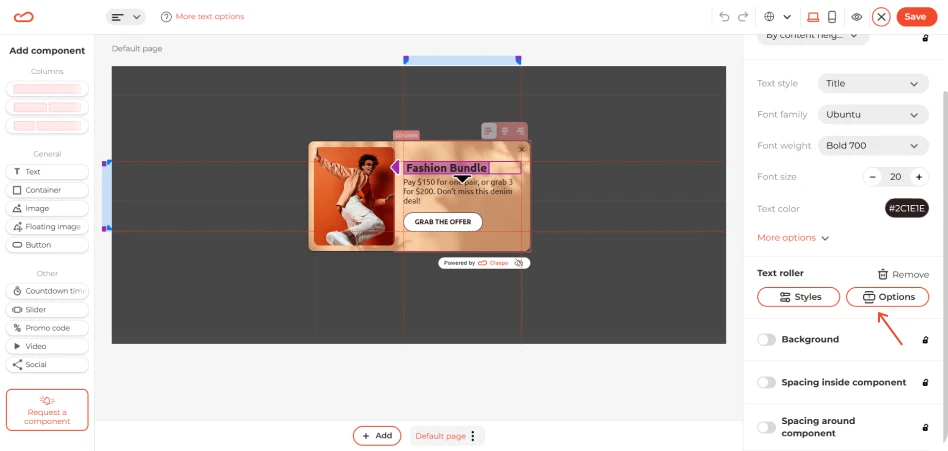Add a Text component

pos(47,172)
